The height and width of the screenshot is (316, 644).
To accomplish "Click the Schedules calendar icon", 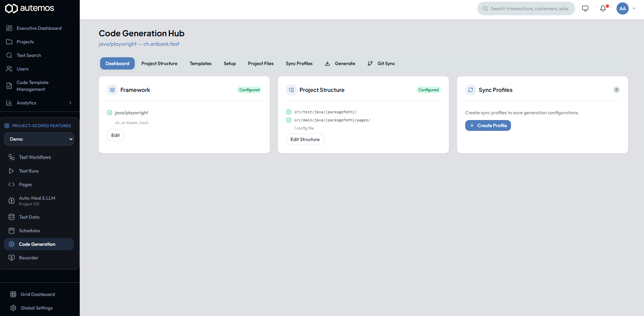I will 12,231.
